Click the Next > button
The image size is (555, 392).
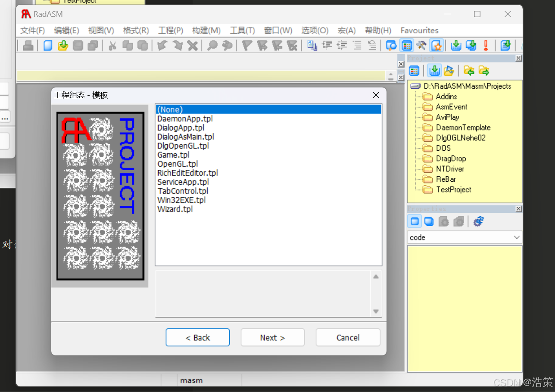coord(273,337)
